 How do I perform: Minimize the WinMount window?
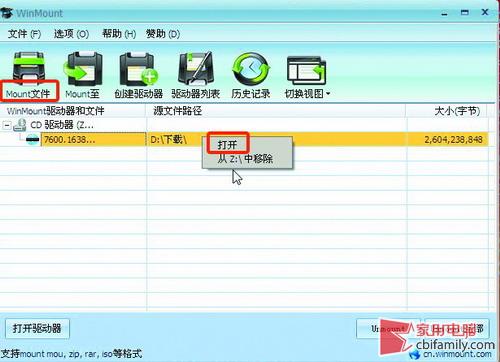point(444,13)
